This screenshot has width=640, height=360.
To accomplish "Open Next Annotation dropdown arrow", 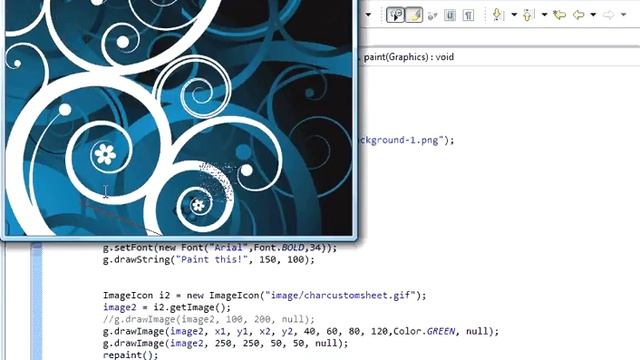I will [514, 15].
